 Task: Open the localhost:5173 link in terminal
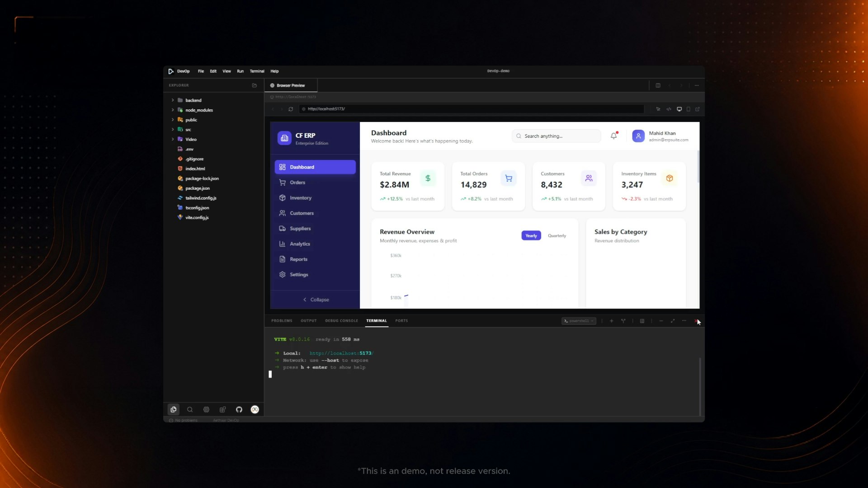tap(341, 353)
